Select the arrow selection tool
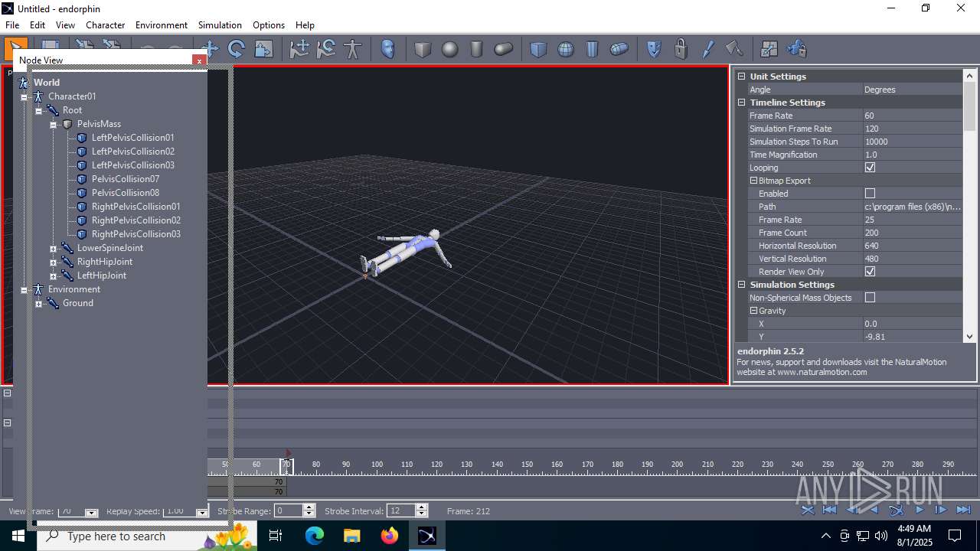The image size is (980, 551). pos(16,49)
